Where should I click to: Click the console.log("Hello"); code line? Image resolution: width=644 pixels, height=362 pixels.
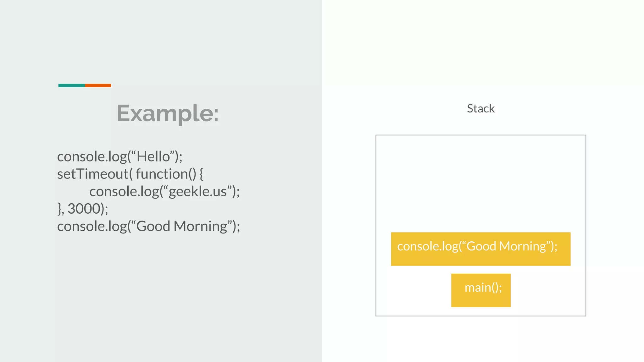pyautogui.click(x=119, y=156)
